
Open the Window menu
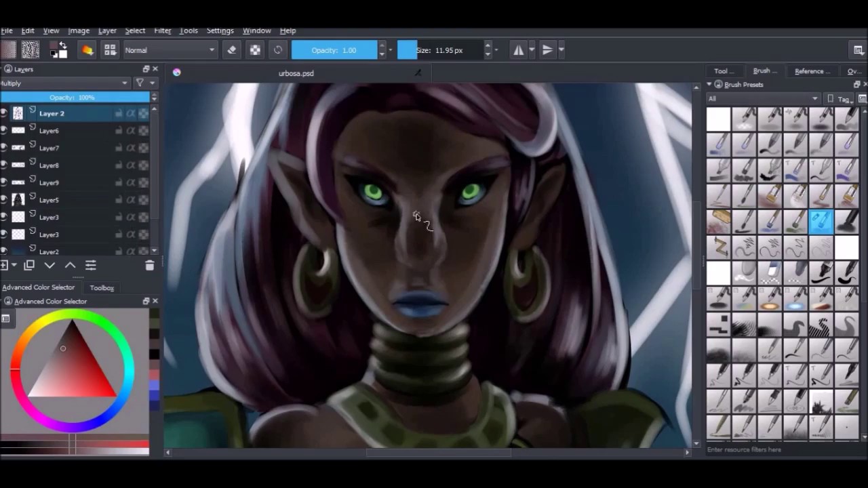pos(256,30)
